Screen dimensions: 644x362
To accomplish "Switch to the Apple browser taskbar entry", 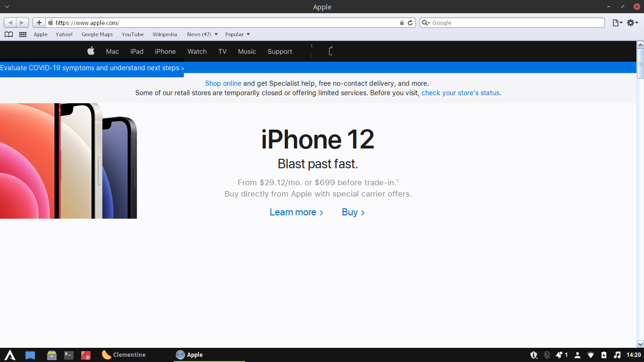I will point(209,355).
